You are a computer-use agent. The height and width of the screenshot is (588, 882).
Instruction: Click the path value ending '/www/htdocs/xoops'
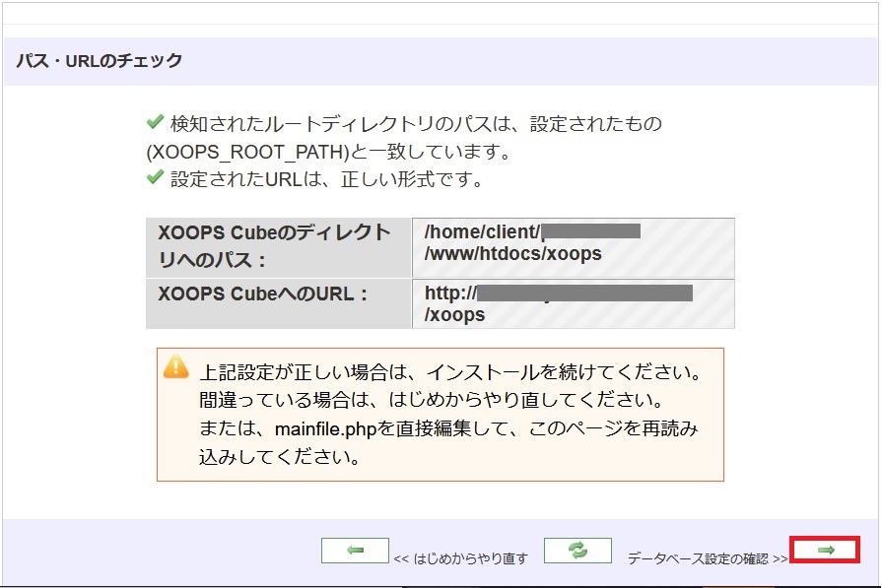(x=574, y=248)
